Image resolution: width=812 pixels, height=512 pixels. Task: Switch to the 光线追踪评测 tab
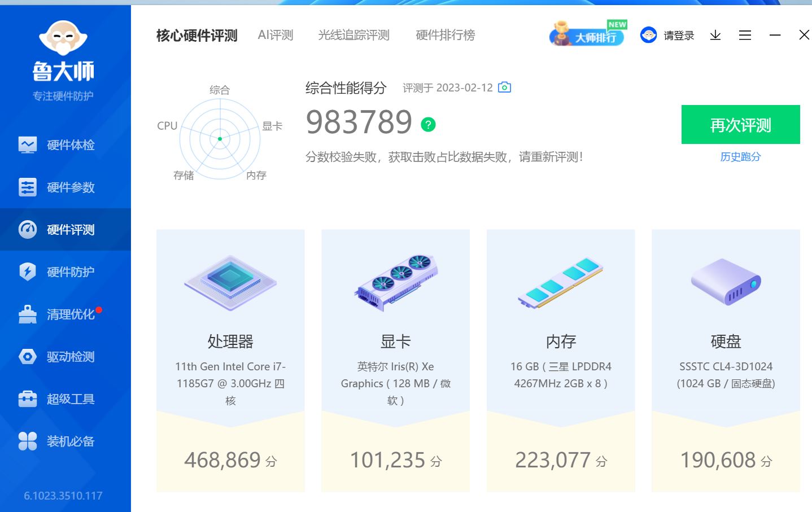[354, 35]
